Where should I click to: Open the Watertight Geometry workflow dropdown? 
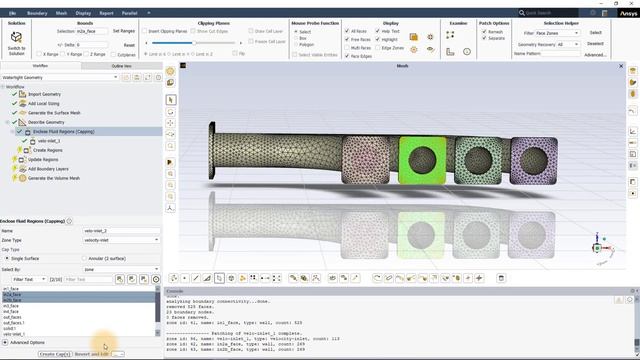pyautogui.click(x=60, y=77)
